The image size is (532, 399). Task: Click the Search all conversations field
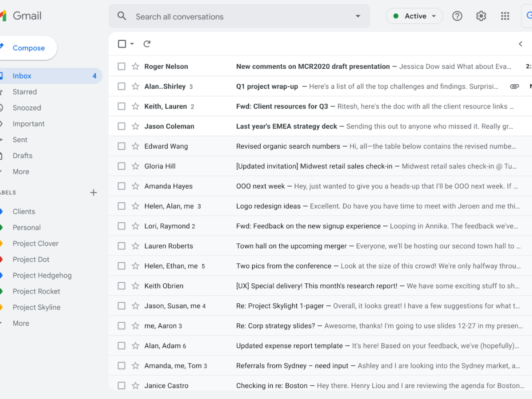(239, 16)
